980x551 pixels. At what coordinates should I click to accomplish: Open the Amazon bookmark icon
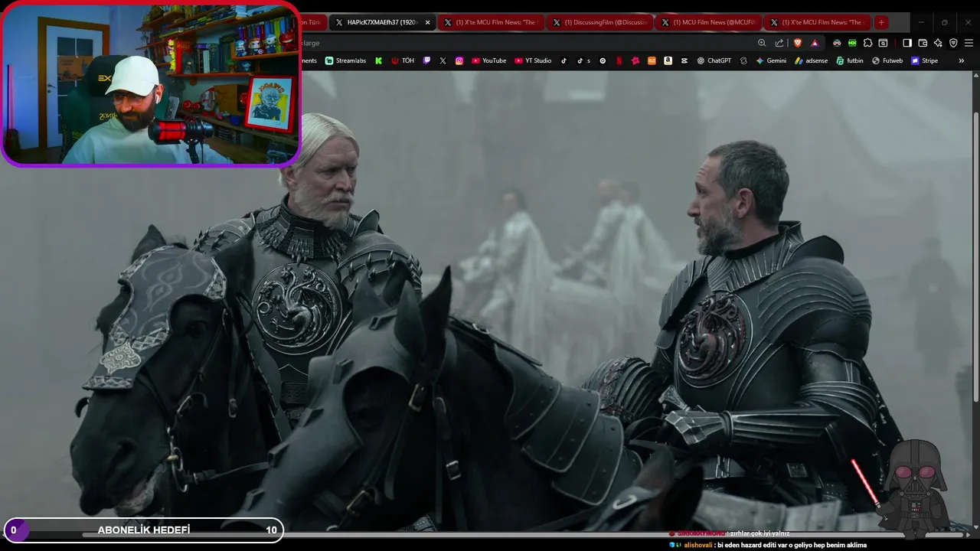click(668, 60)
